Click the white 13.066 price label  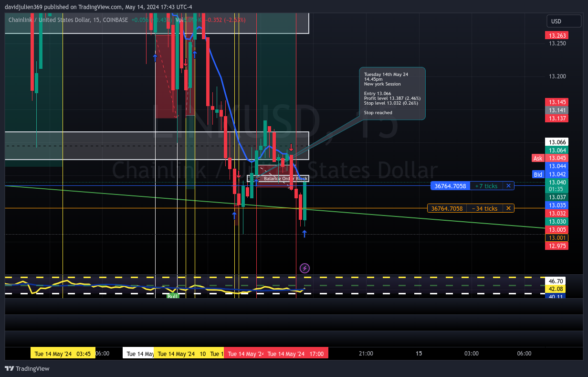click(x=556, y=142)
